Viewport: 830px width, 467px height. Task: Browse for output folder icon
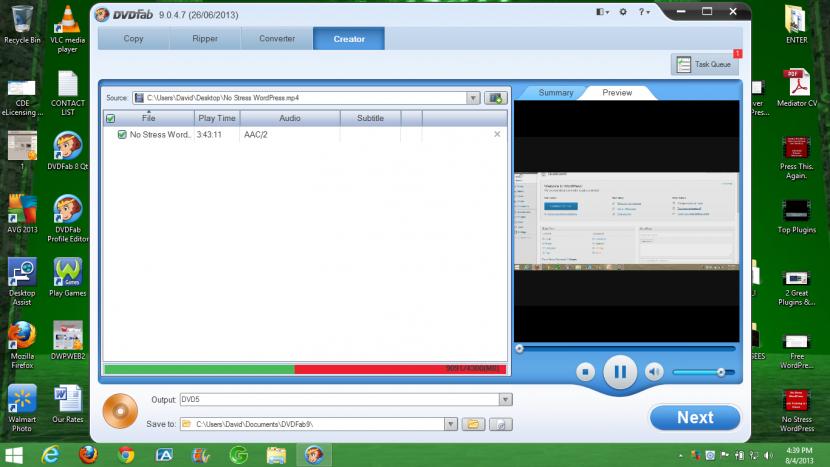pyautogui.click(x=473, y=424)
